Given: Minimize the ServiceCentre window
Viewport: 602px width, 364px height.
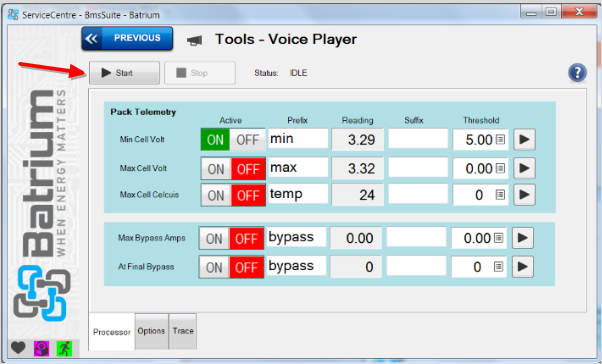Looking at the screenshot, I should pos(531,12).
